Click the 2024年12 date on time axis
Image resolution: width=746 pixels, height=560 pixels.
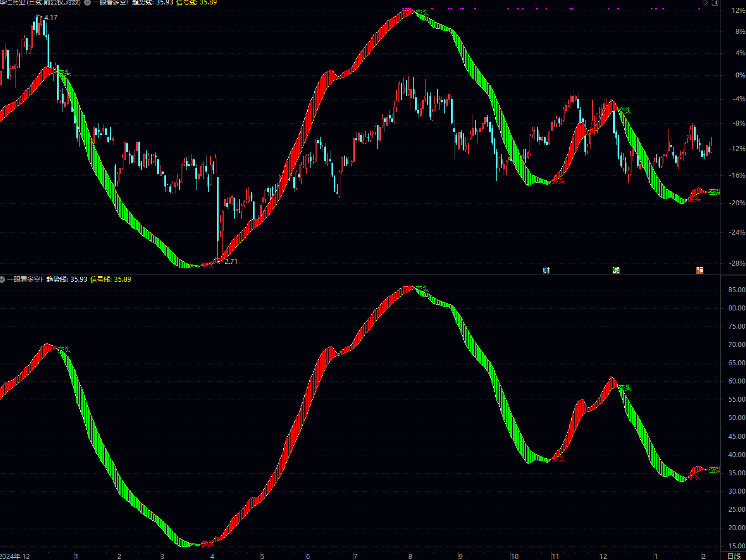tap(15, 556)
